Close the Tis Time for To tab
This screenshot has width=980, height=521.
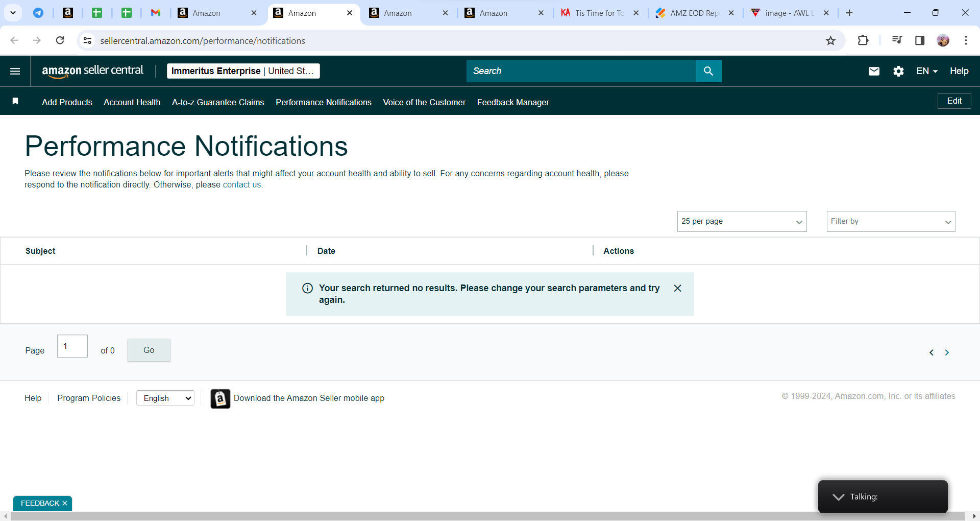(x=636, y=13)
